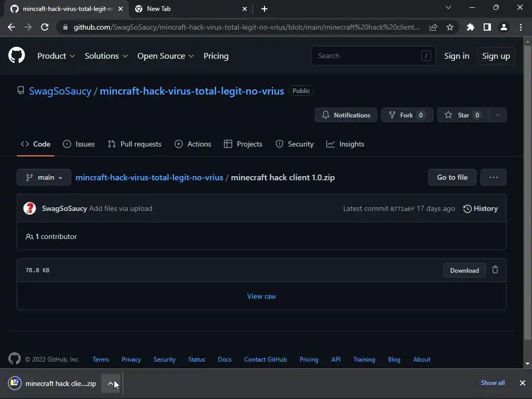The height and width of the screenshot is (399, 532).
Task: Open main branch selector dropdown
Action: [x=44, y=177]
